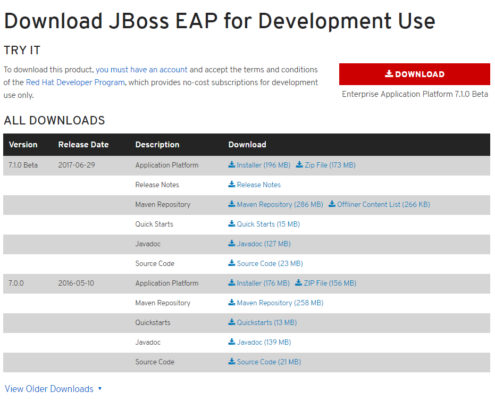Image resolution: width=495 pixels, height=400 pixels.
Task: Click the 'Quick Starts' description cell
Action: tap(154, 224)
